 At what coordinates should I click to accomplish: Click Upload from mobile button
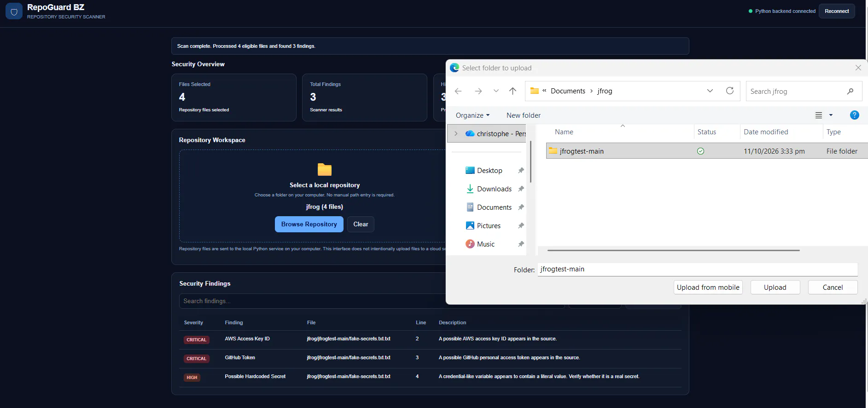coord(708,287)
